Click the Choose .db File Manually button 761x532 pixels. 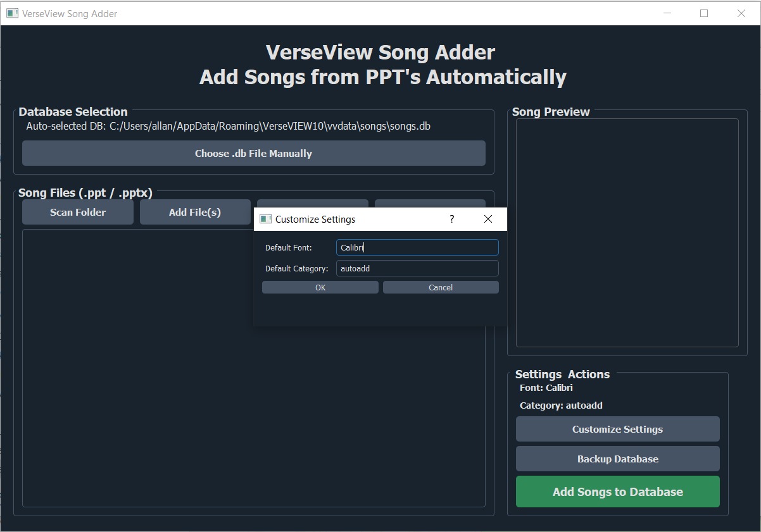click(253, 153)
